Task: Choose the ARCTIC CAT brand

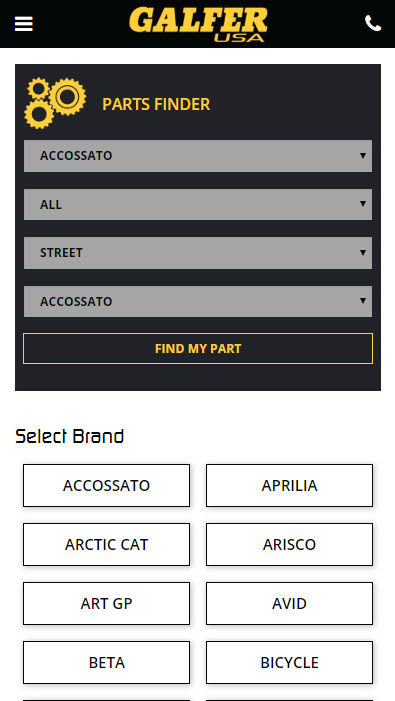Action: 106,545
